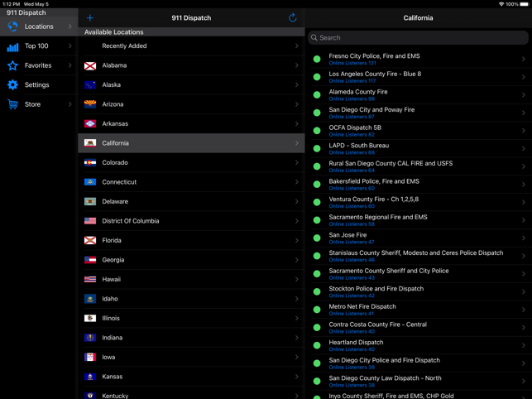Expand the Florida row chevron

(296, 240)
